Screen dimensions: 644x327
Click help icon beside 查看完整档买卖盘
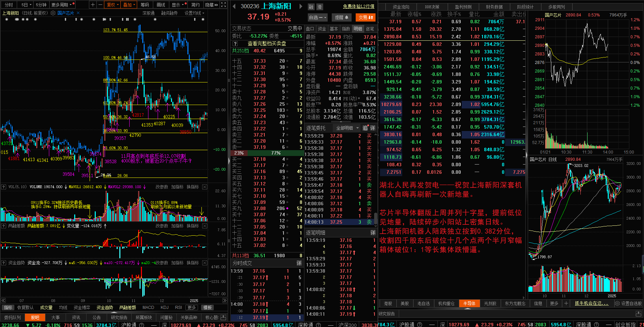(x=235, y=44)
